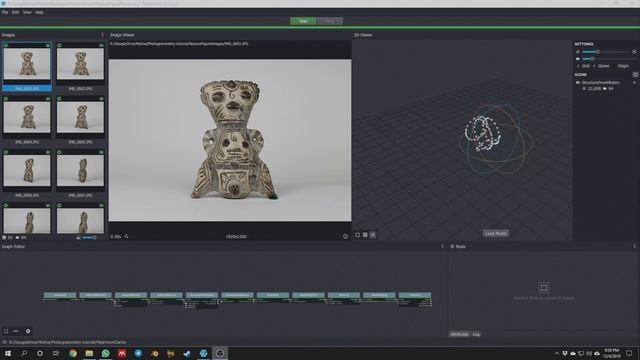Click the green Start button
The height and width of the screenshot is (360, 640).
click(x=303, y=21)
